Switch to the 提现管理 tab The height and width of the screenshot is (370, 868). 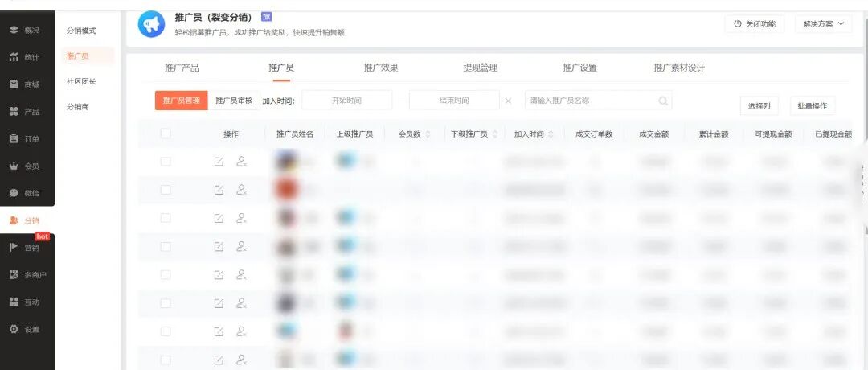481,68
